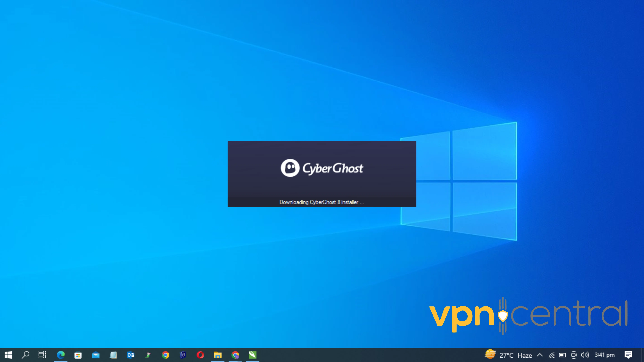Open the Mail app on the taskbar
Screen dimensions: 644x362
(95, 355)
